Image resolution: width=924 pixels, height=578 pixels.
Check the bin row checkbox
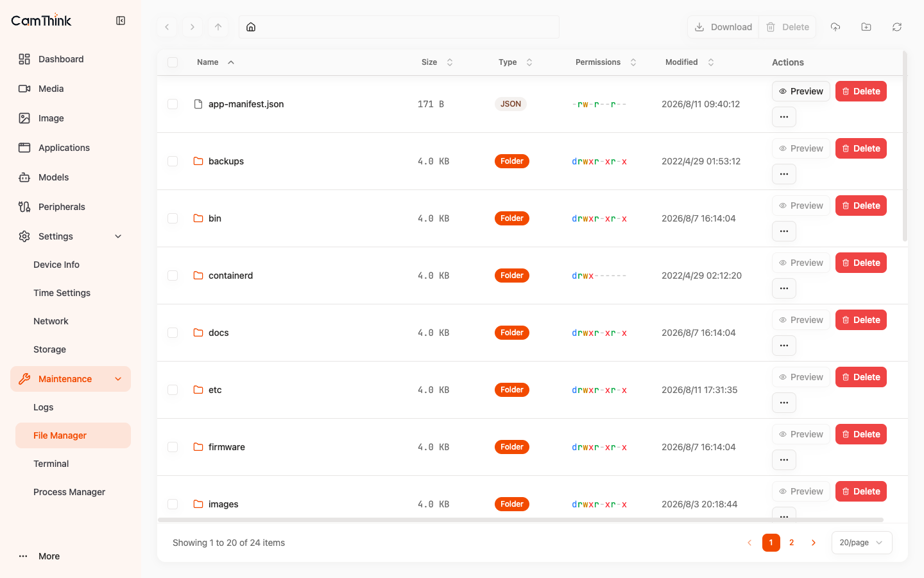pyautogui.click(x=173, y=218)
